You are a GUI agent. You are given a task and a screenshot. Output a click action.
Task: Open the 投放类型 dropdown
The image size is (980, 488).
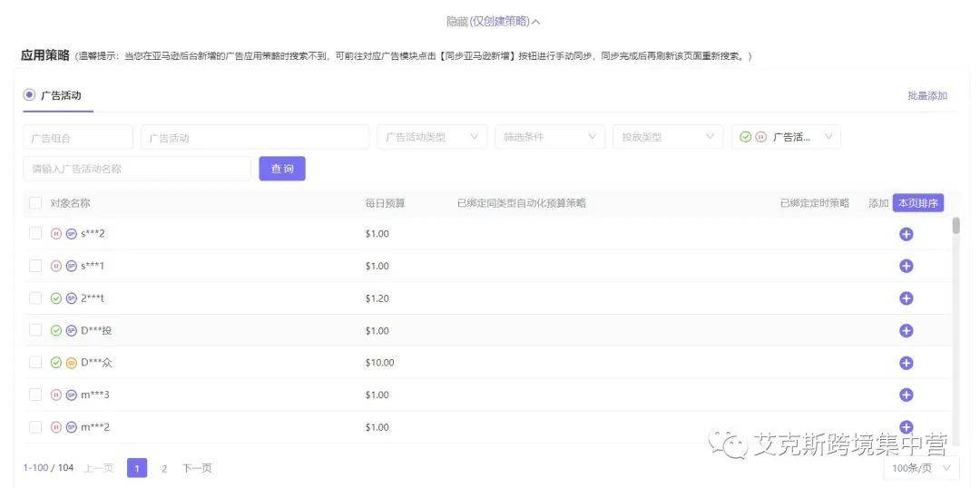668,137
